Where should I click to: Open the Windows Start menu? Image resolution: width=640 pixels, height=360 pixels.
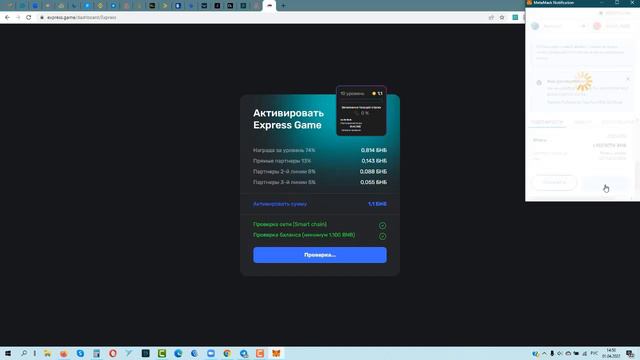click(x=8, y=353)
